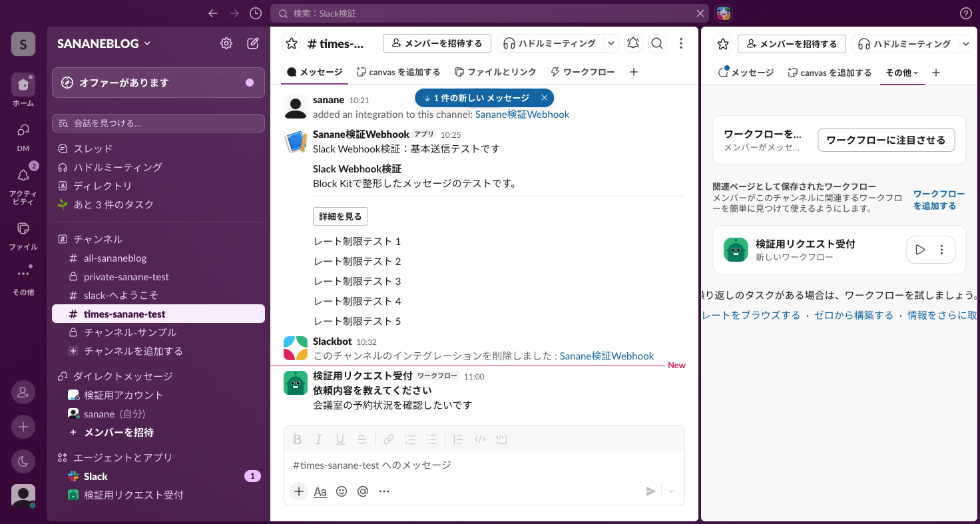Open huddle options dropdown arrow in main pane

click(x=611, y=43)
